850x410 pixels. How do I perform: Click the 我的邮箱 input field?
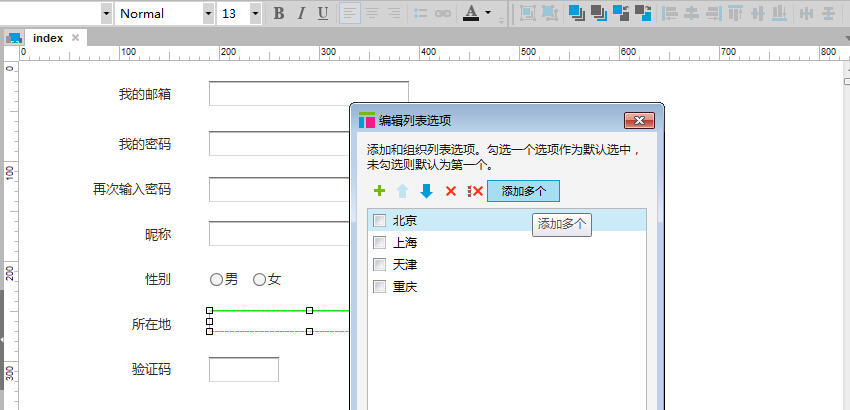click(308, 94)
